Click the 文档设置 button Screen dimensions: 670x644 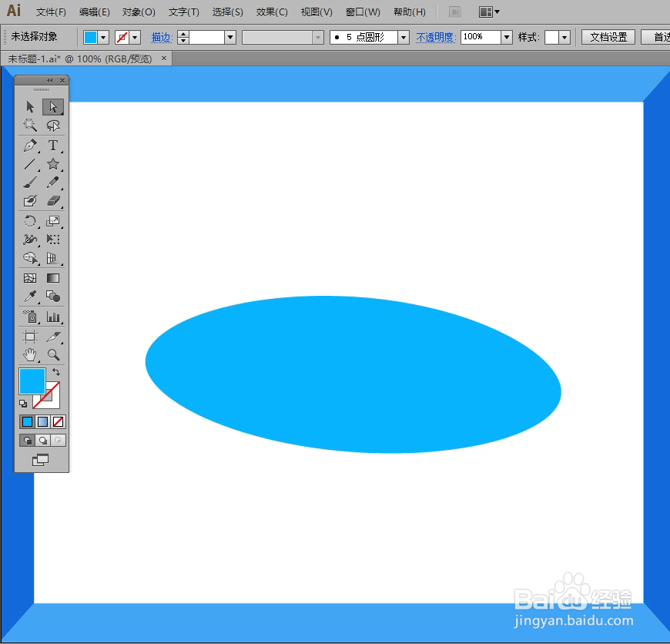pos(608,38)
